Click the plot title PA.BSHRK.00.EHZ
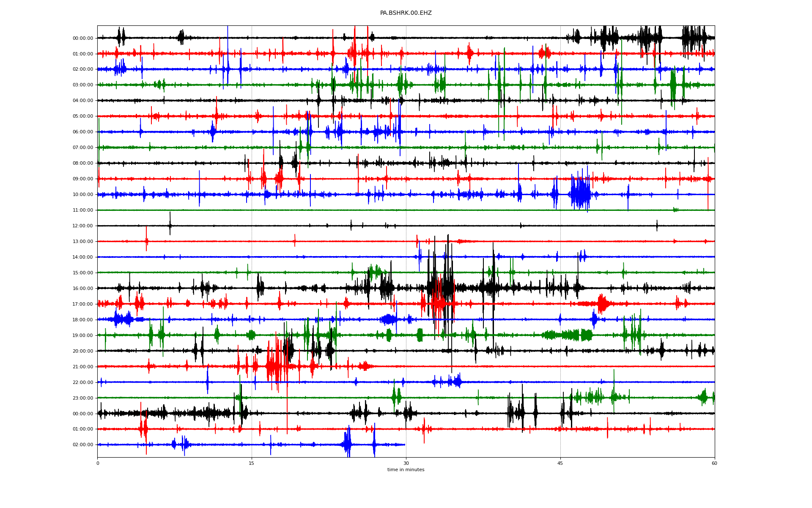Viewport: 812px width, 508px height. [x=406, y=13]
